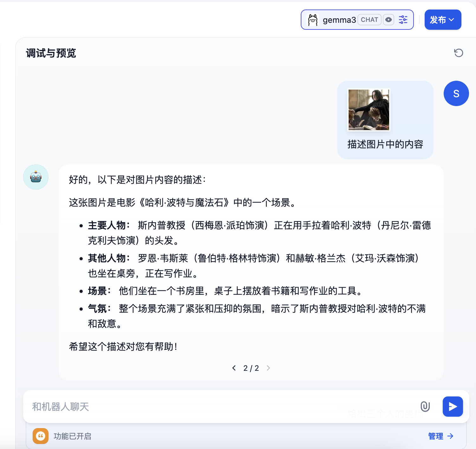This screenshot has height=449, width=476.
Task: Click the CHAT mode badge
Action: 369,20
